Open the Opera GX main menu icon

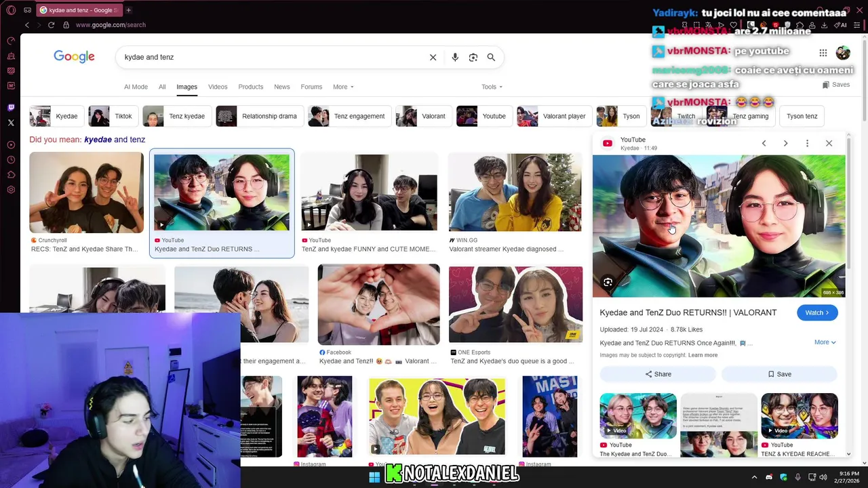pos(11,10)
